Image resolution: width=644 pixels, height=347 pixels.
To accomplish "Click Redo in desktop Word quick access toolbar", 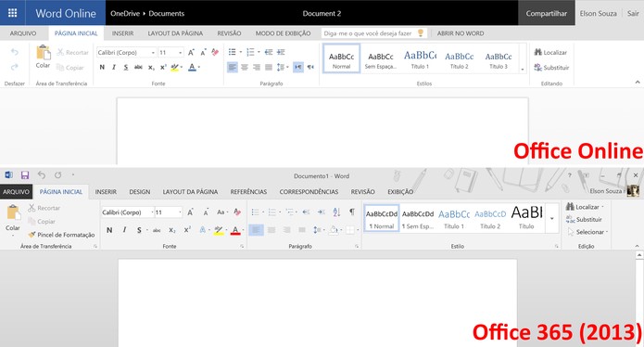I will pos(57,175).
